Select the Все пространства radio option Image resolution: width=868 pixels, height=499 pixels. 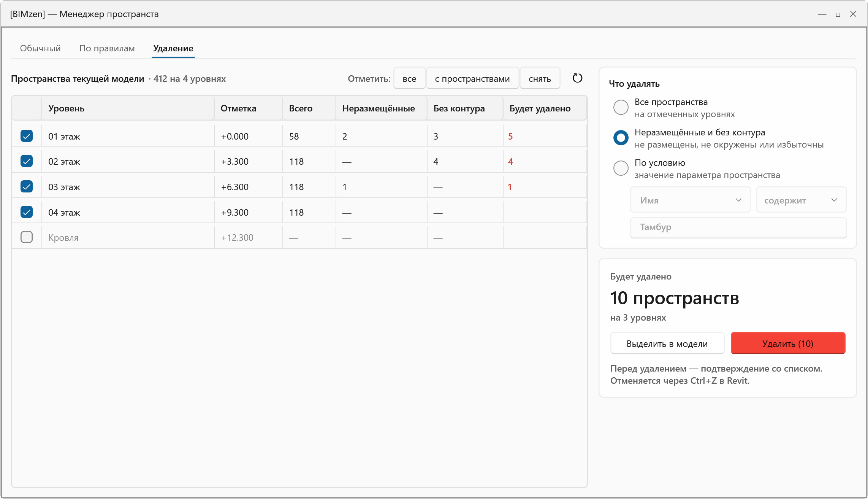click(x=621, y=107)
